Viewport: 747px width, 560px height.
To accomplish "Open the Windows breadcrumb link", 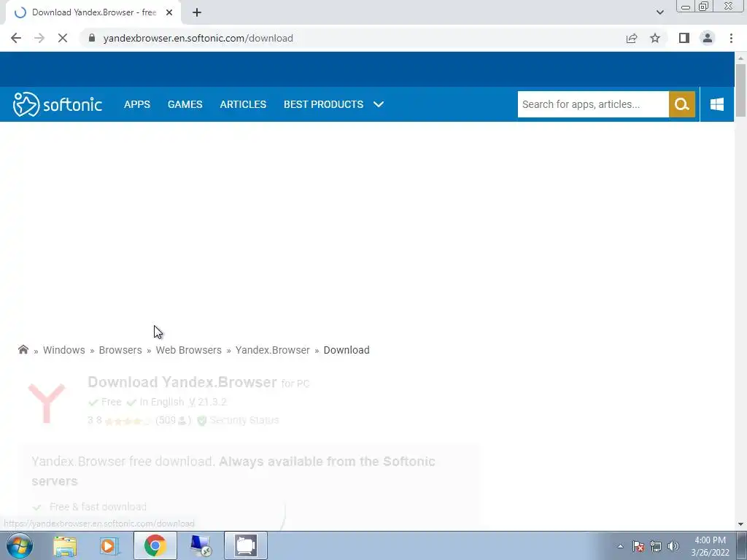I will pos(64,350).
